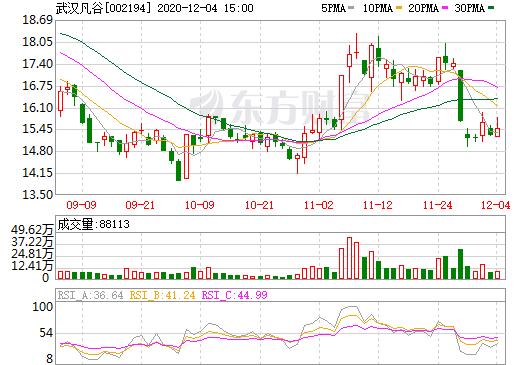The width and height of the screenshot is (520, 365).
Task: Click the 54 RSI axis label
Action: (x=46, y=333)
